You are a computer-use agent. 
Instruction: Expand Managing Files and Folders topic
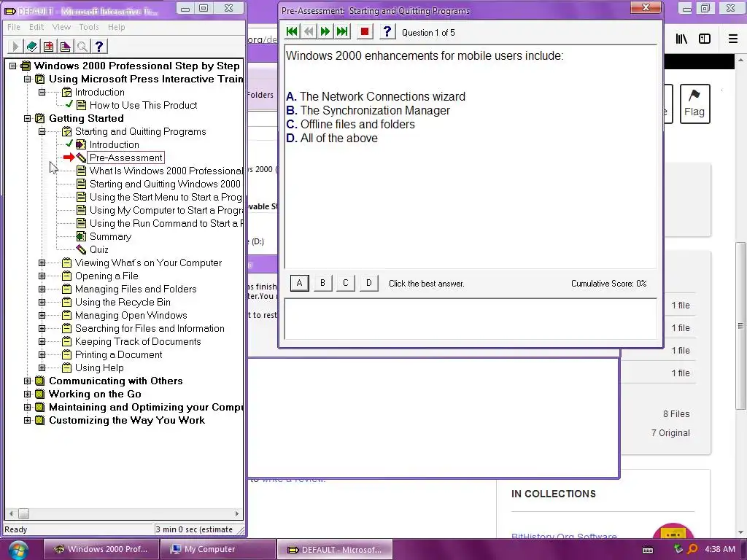click(42, 289)
